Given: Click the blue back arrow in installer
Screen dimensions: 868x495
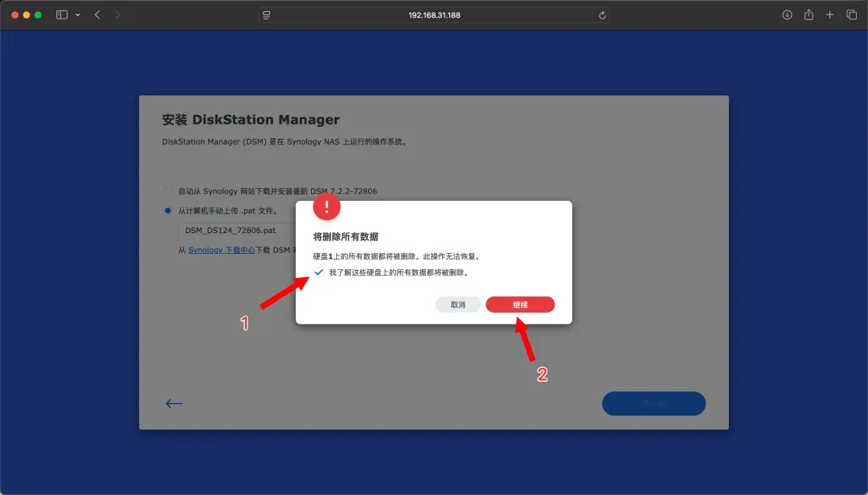Looking at the screenshot, I should [x=174, y=403].
